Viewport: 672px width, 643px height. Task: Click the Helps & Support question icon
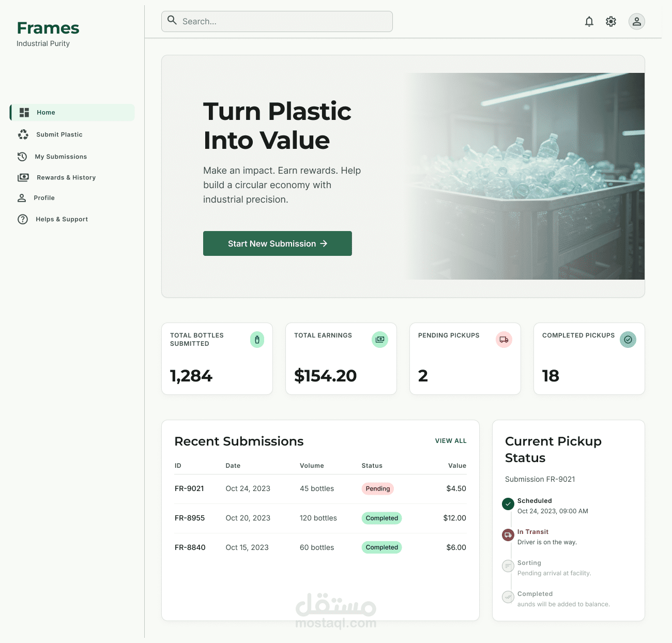[23, 219]
